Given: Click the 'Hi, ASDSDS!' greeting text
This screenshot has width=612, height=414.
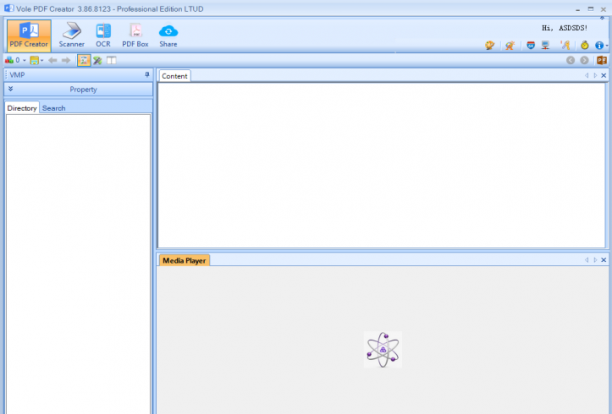Looking at the screenshot, I should pos(565,28).
